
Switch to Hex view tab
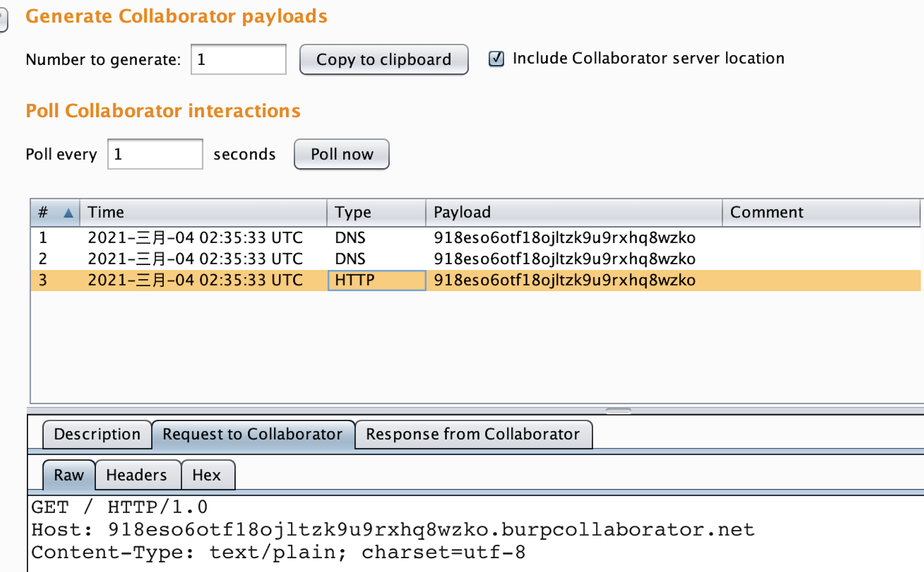207,475
